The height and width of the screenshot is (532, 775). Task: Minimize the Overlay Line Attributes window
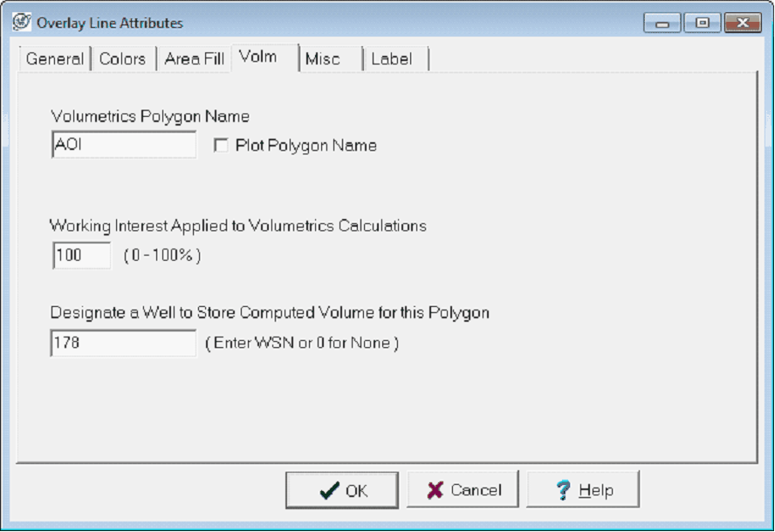tap(662, 24)
